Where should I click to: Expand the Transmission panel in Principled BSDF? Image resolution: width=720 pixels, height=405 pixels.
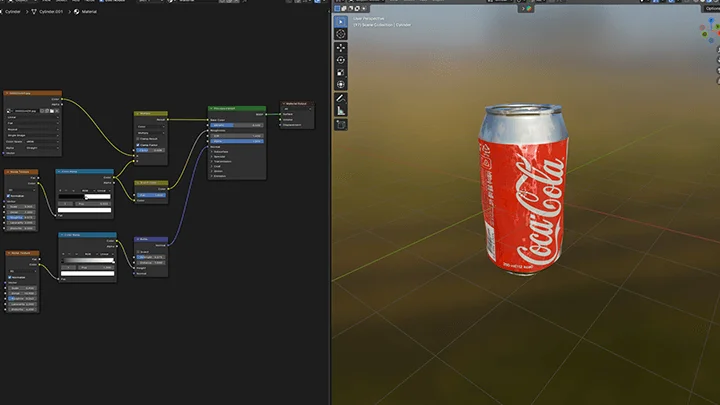tap(221, 162)
